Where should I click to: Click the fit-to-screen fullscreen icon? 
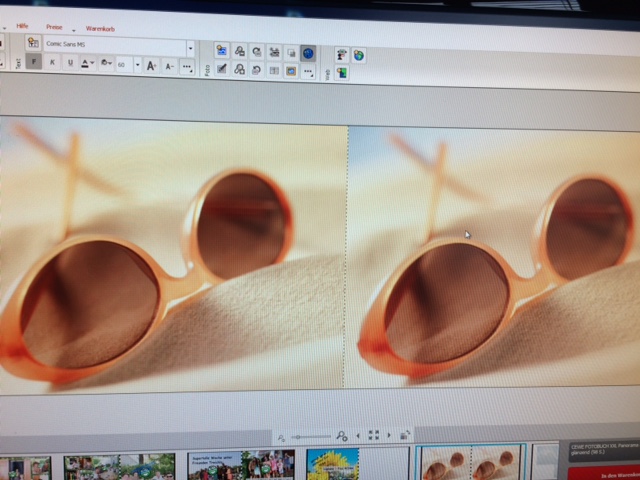point(373,435)
